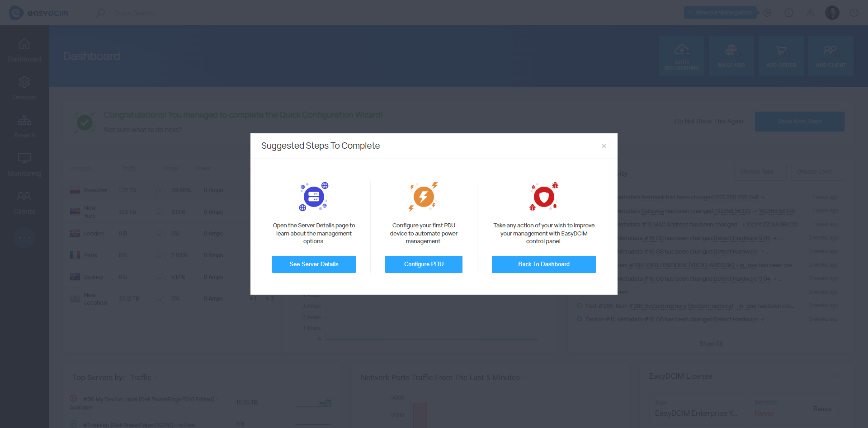Click the server details illustration icon
Viewport: 868px width, 428px height.
(314, 197)
